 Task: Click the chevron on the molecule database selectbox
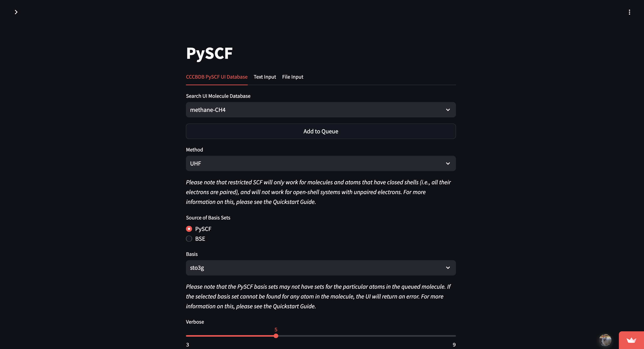pyautogui.click(x=448, y=110)
